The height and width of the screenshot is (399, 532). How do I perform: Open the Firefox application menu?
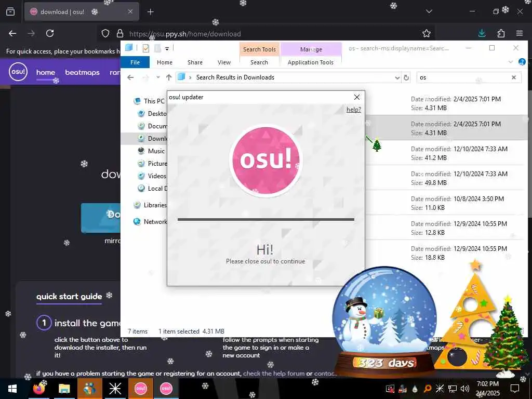point(520,33)
